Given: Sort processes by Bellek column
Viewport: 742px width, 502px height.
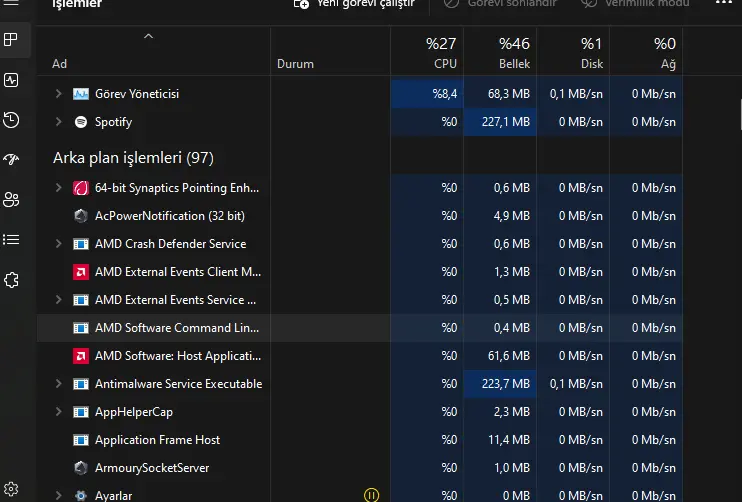Looking at the screenshot, I should tap(500, 52).
